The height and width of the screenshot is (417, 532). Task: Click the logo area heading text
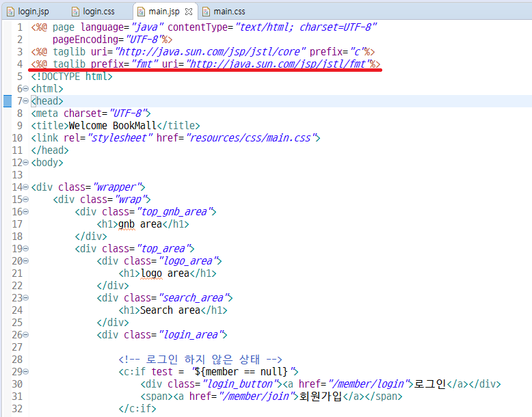click(165, 273)
